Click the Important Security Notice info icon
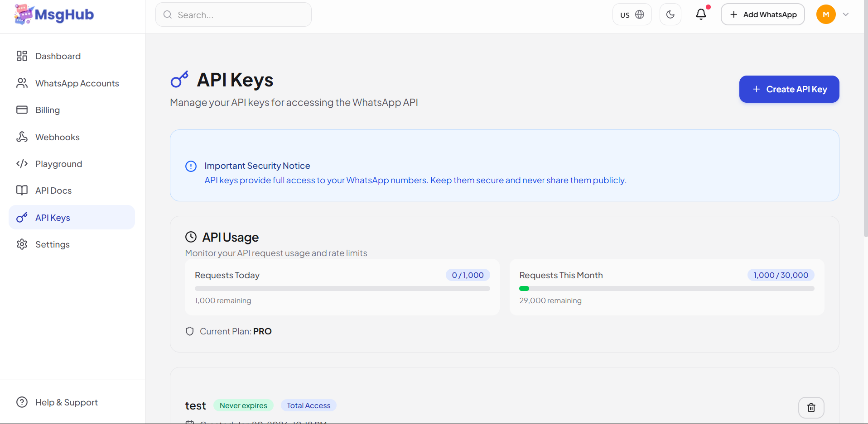This screenshot has height=424, width=868. 191,166
